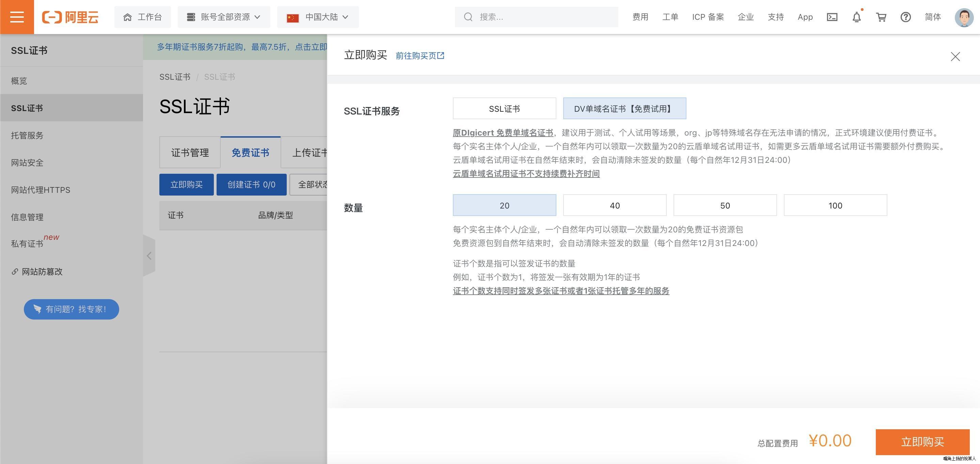Open the help question mark icon
This screenshot has width=980, height=464.
[x=905, y=17]
